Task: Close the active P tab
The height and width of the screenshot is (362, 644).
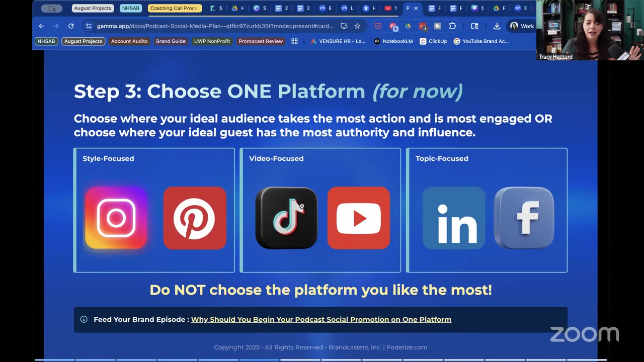Action: [x=416, y=8]
